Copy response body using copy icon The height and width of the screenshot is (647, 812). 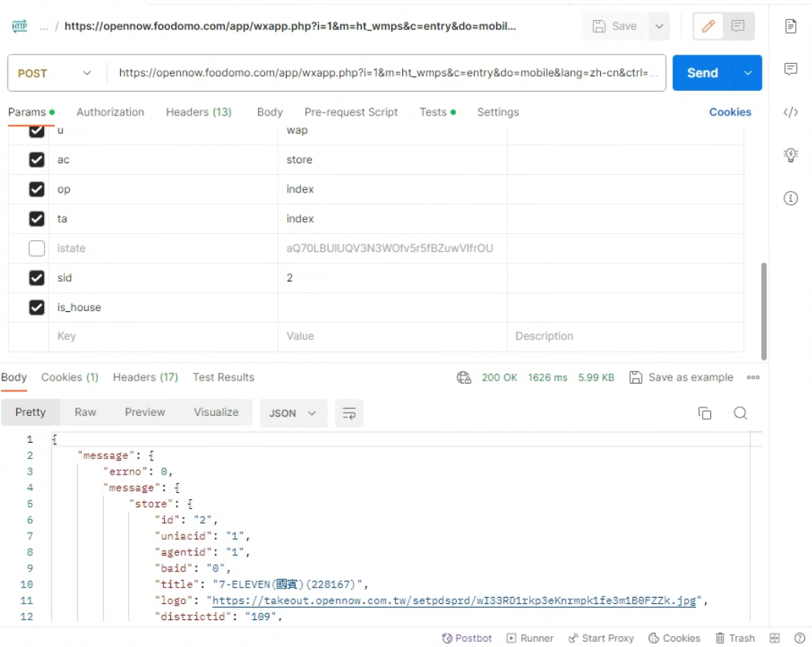704,414
